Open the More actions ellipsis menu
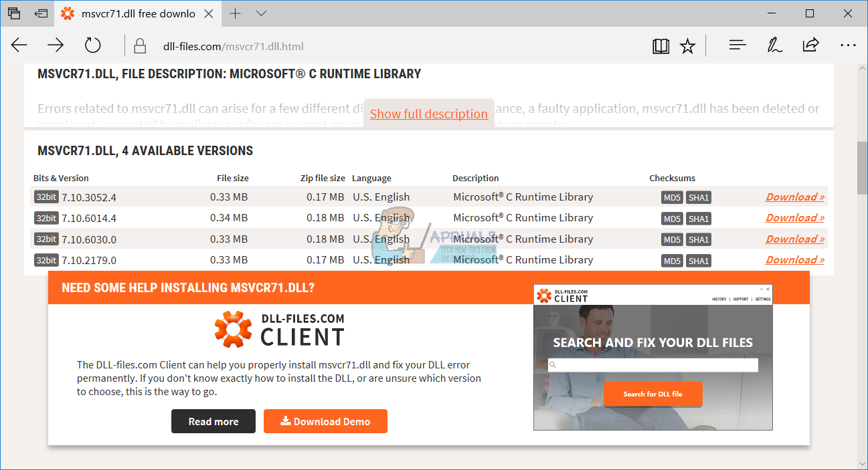Image resolution: width=868 pixels, height=470 pixels. 848,45
